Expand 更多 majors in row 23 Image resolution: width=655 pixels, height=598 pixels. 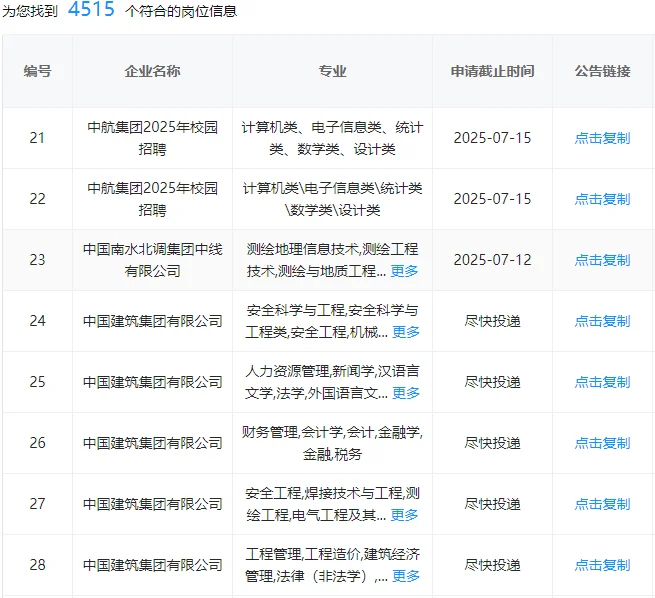[x=404, y=271]
